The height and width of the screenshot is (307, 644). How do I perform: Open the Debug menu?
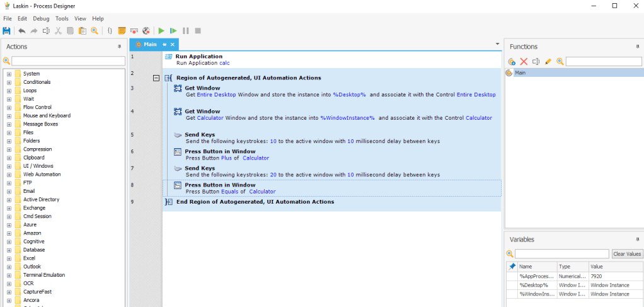[41, 18]
